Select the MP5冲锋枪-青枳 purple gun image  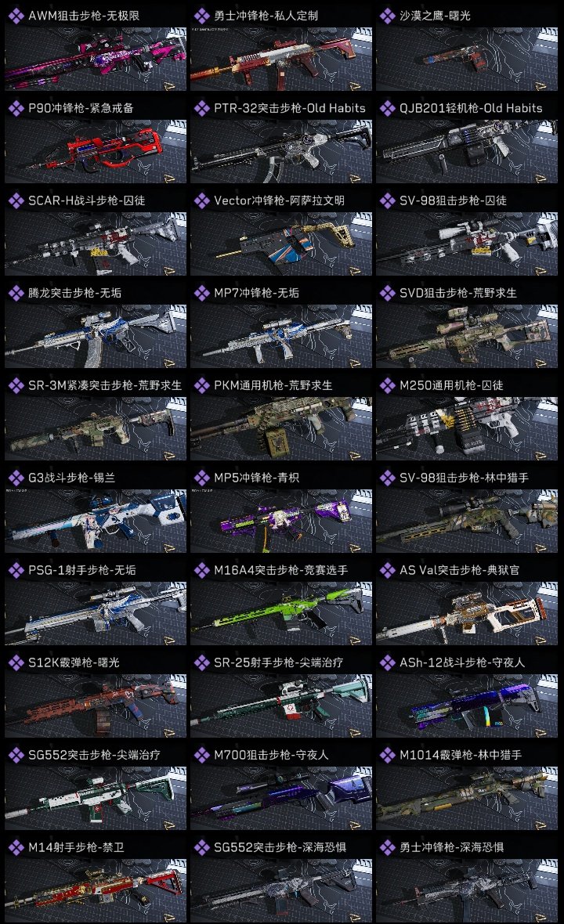281,521
